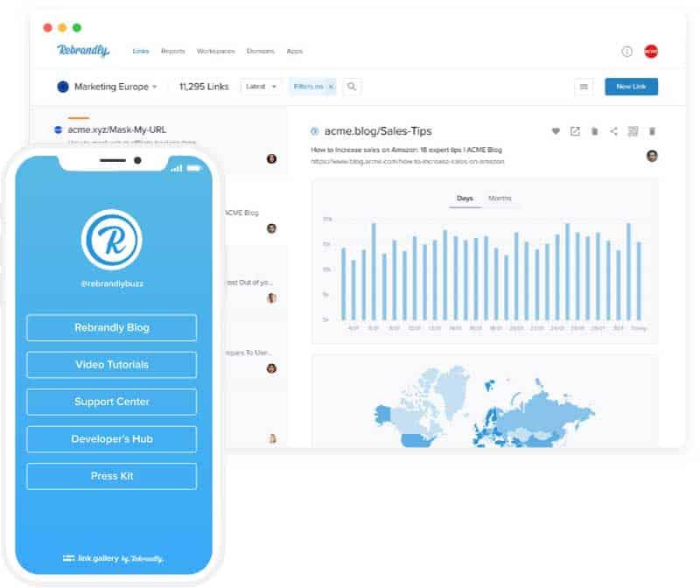This screenshot has height=588, width=700.
Task: Copy the Sales-Tips link with clipboard icon
Action: (x=595, y=131)
